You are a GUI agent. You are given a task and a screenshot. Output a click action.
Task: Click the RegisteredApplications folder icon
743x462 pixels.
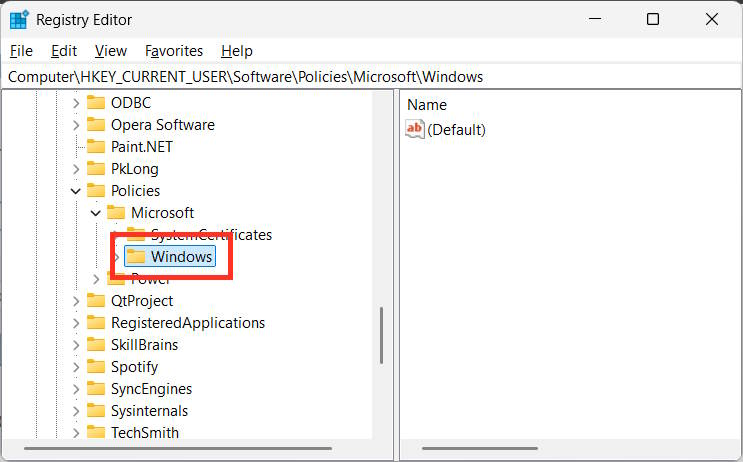click(x=96, y=323)
